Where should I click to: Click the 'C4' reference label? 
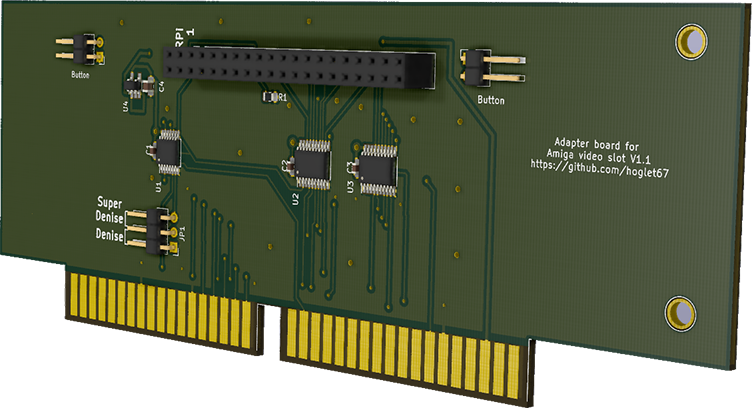[x=162, y=87]
